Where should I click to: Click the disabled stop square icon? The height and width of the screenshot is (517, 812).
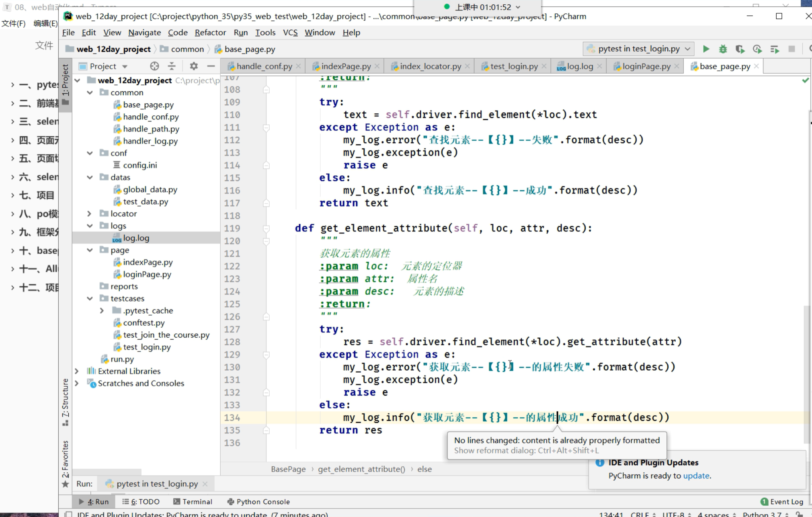pos(791,49)
